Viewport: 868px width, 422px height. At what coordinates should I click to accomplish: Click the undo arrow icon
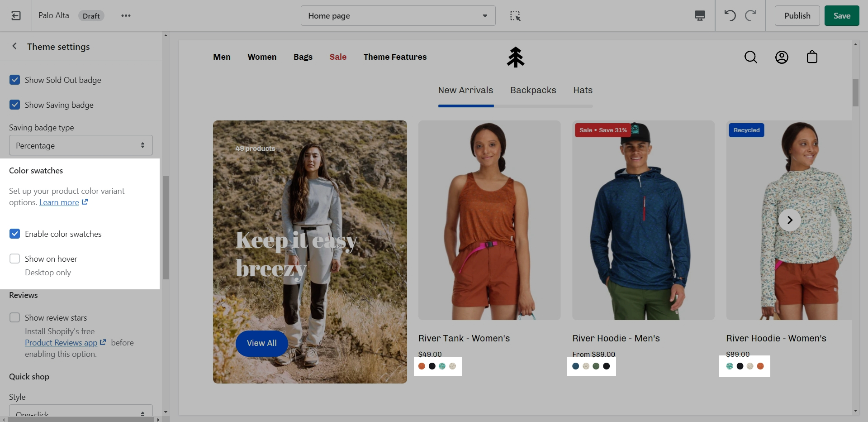coord(730,16)
